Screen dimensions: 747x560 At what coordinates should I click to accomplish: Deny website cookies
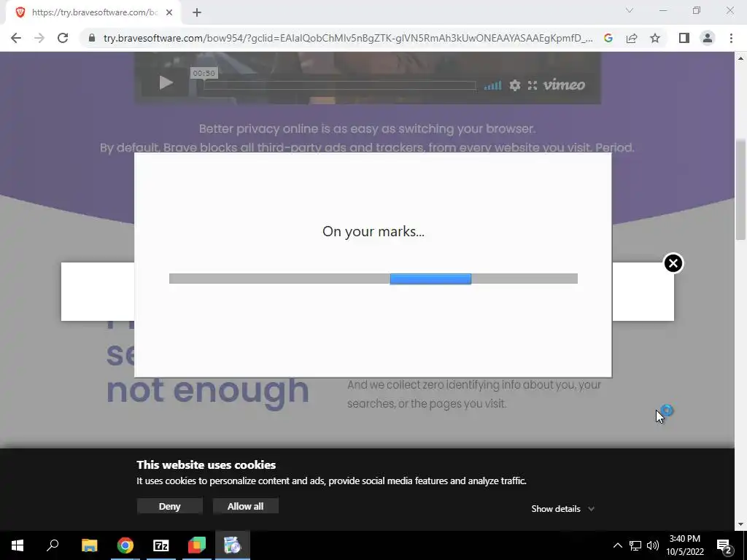[x=169, y=506]
